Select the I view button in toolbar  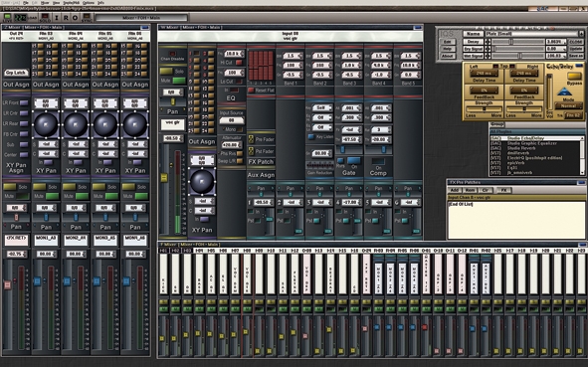[x=57, y=17]
